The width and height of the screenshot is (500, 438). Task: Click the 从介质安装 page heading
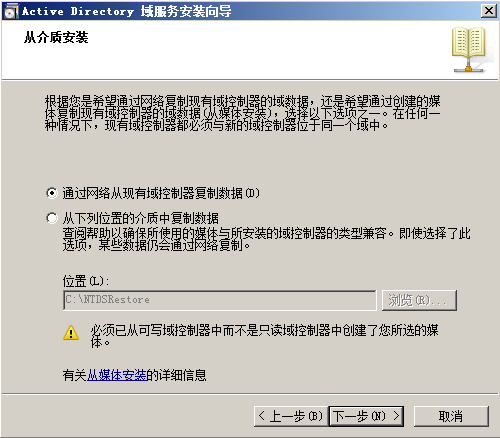(x=56, y=37)
